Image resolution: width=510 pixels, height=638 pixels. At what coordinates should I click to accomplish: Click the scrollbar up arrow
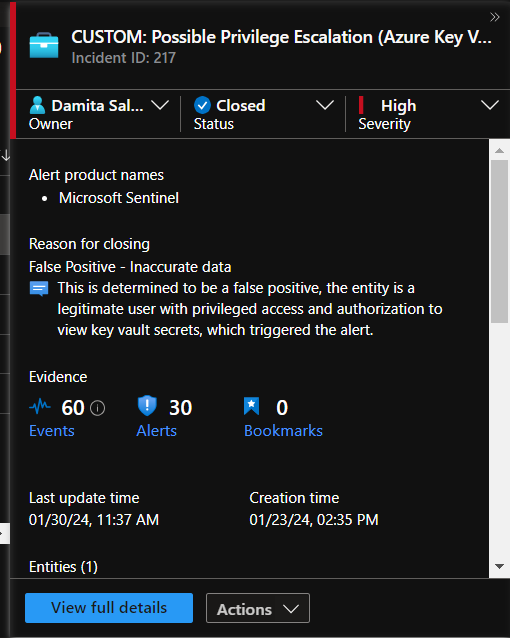[499, 151]
